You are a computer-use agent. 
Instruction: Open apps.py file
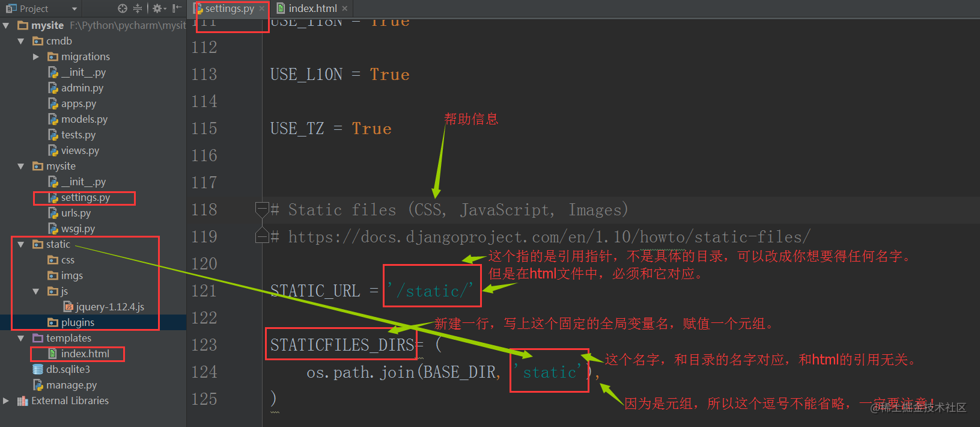click(x=79, y=103)
